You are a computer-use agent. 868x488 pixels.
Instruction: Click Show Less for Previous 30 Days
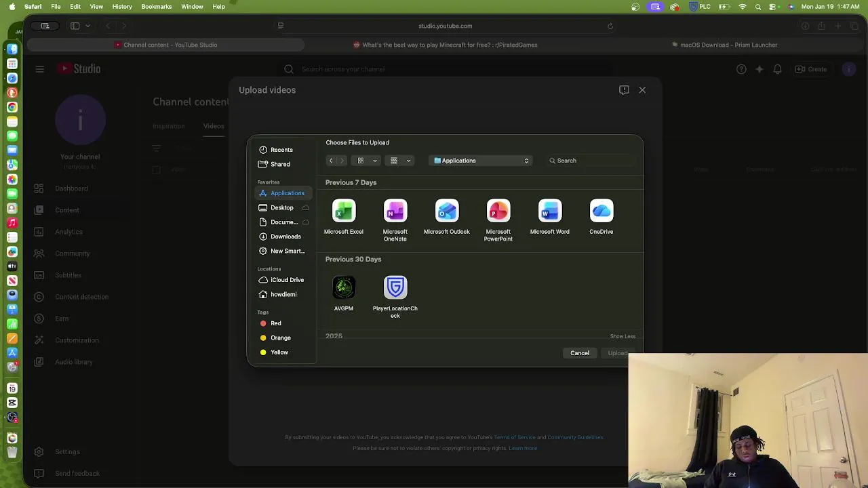coord(623,336)
